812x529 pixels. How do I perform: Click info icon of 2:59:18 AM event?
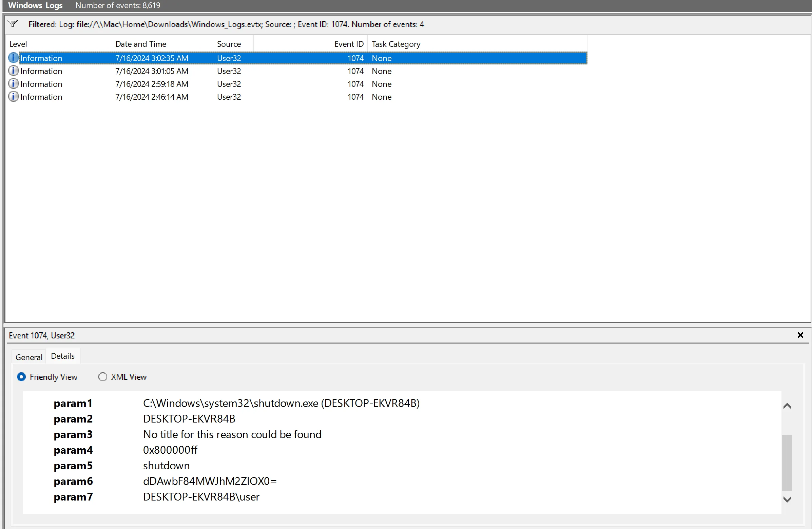tap(13, 84)
